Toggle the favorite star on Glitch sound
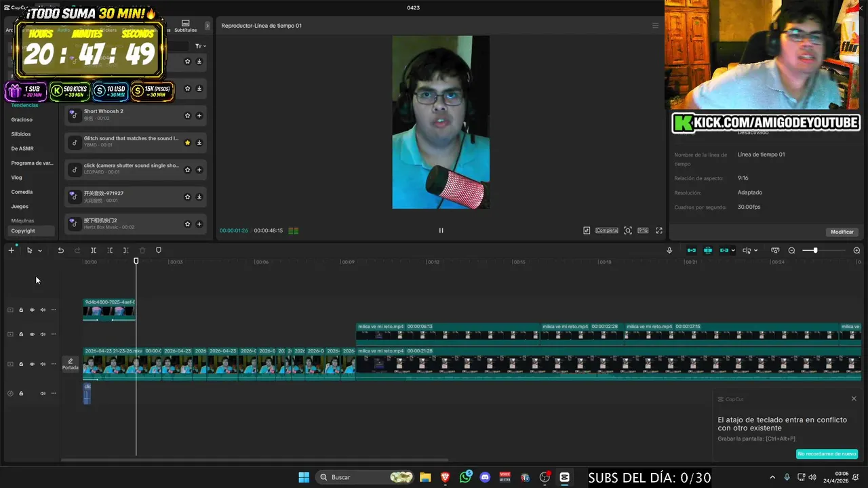 point(188,143)
